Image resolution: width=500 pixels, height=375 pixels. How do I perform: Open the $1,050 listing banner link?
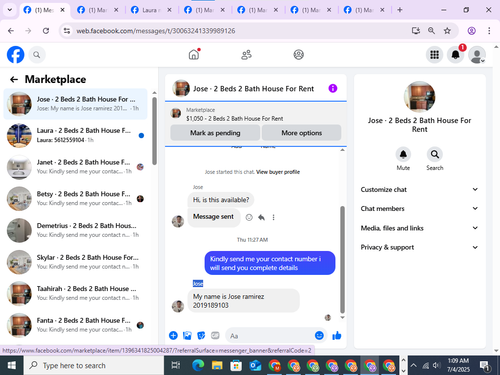(234, 118)
